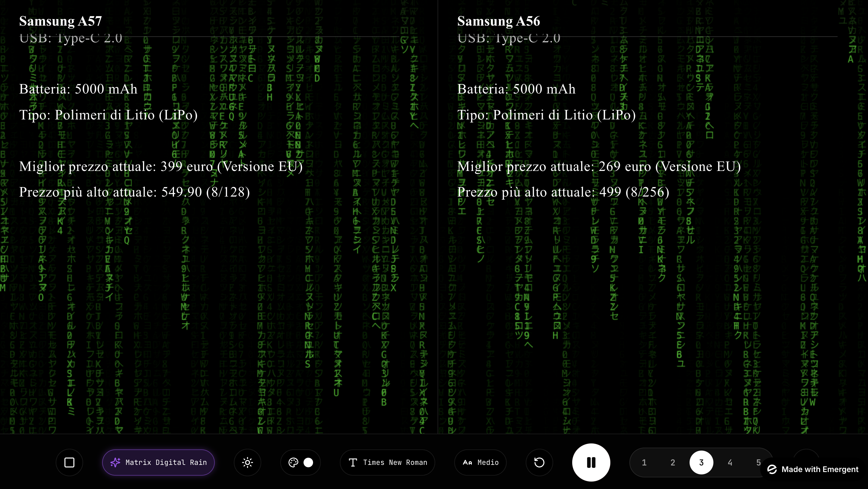This screenshot has height=489, width=868.
Task: Click the sparkle icon in effect button
Action: point(115,462)
